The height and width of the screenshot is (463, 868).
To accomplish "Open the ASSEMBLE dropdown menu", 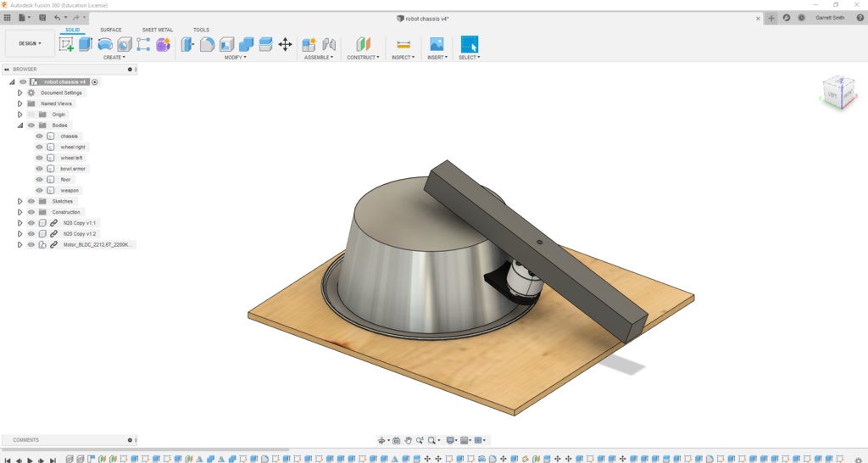I will (x=319, y=58).
